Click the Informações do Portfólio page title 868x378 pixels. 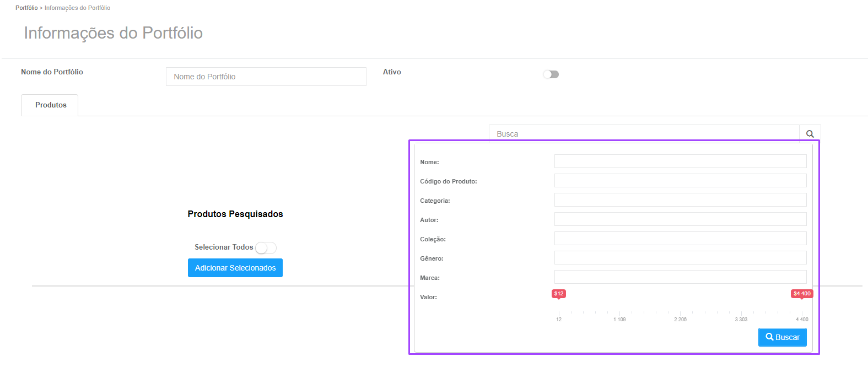(x=114, y=33)
